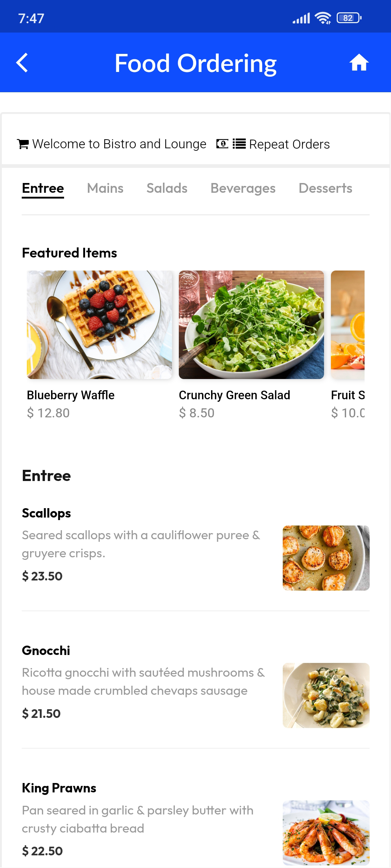This screenshot has width=391, height=868.
Task: Switch to the Mains tab
Action: [x=105, y=188]
